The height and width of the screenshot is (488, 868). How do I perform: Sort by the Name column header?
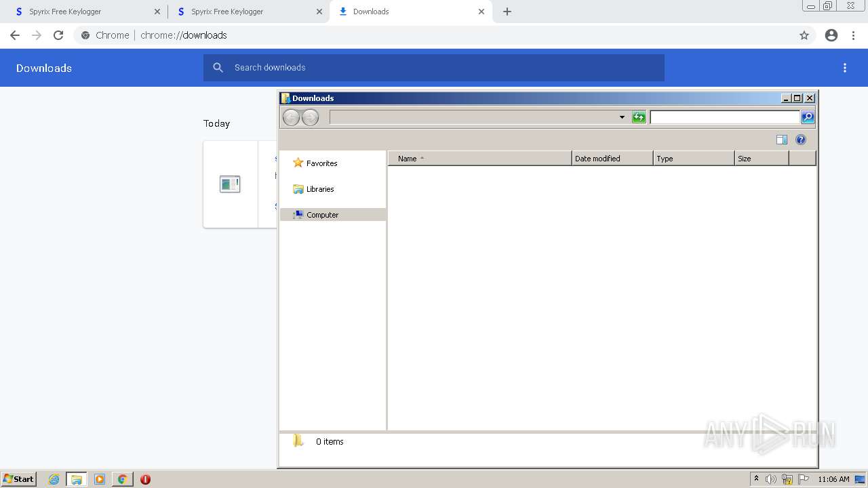click(x=480, y=159)
